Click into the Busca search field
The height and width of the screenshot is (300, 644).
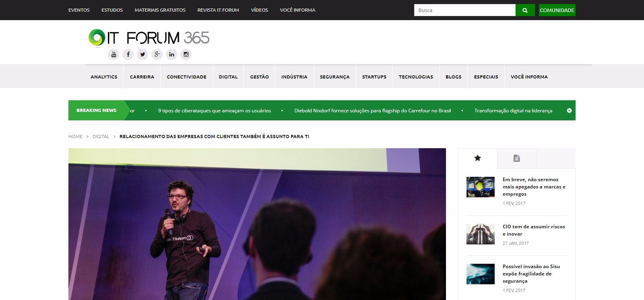464,10
